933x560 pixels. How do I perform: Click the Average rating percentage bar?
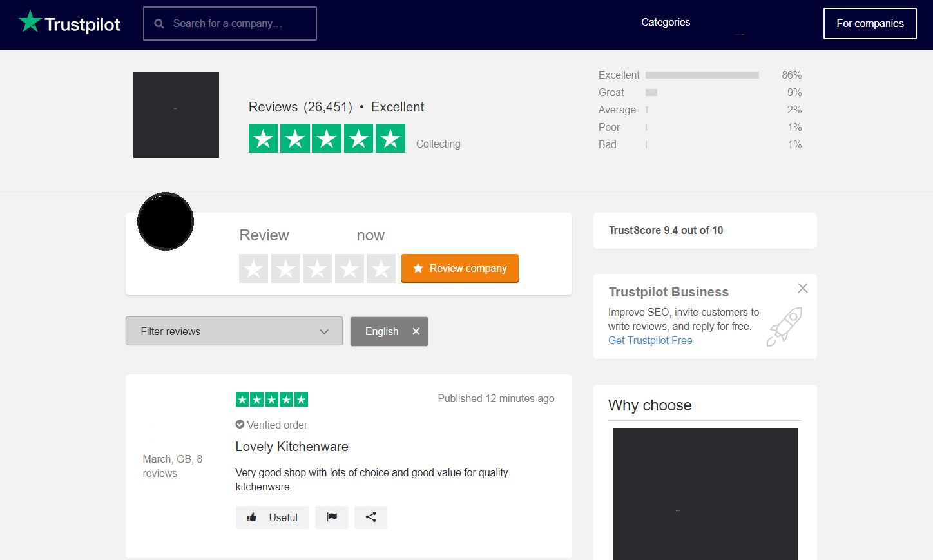click(x=647, y=110)
